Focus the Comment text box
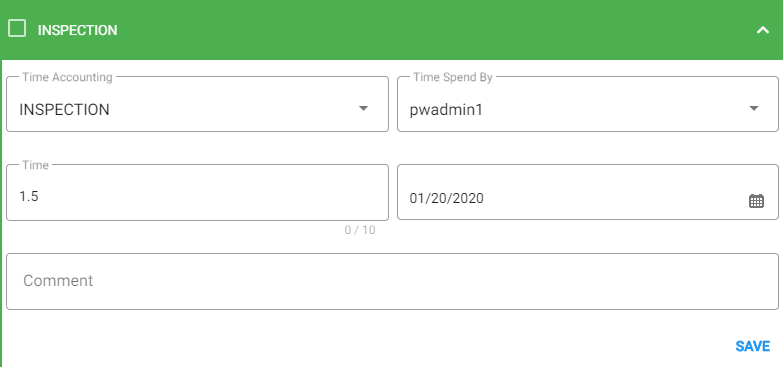Image resolution: width=783 pixels, height=367 pixels. [392, 281]
